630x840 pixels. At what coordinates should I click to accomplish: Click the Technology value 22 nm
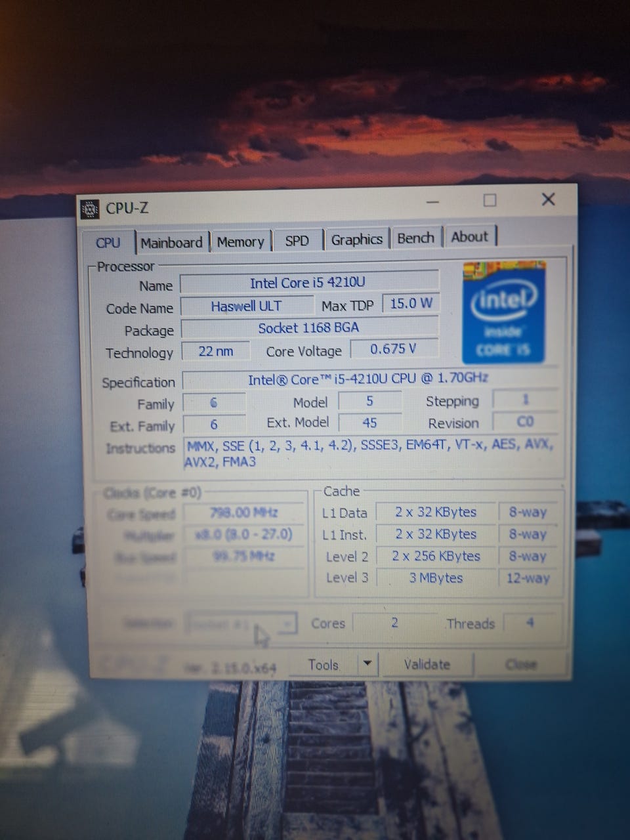point(216,351)
